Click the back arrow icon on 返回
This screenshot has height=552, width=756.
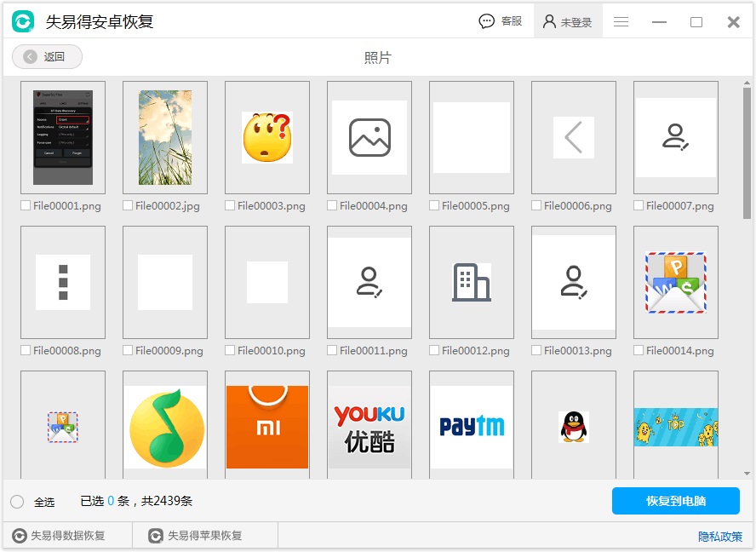click(30, 57)
